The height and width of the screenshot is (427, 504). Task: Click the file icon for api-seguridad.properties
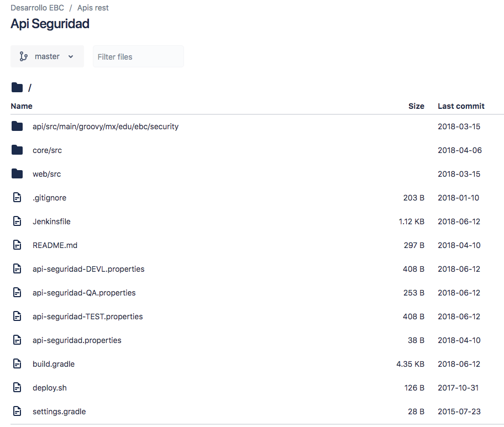click(17, 340)
